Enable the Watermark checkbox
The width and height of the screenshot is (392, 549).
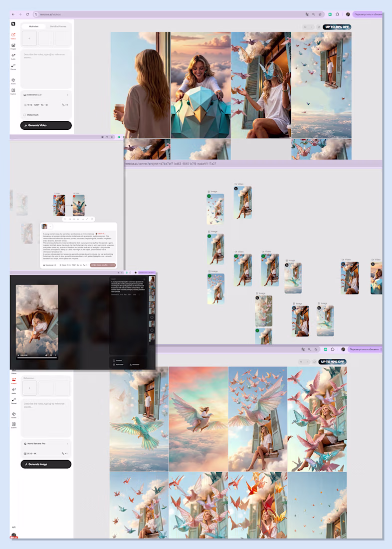click(25, 115)
